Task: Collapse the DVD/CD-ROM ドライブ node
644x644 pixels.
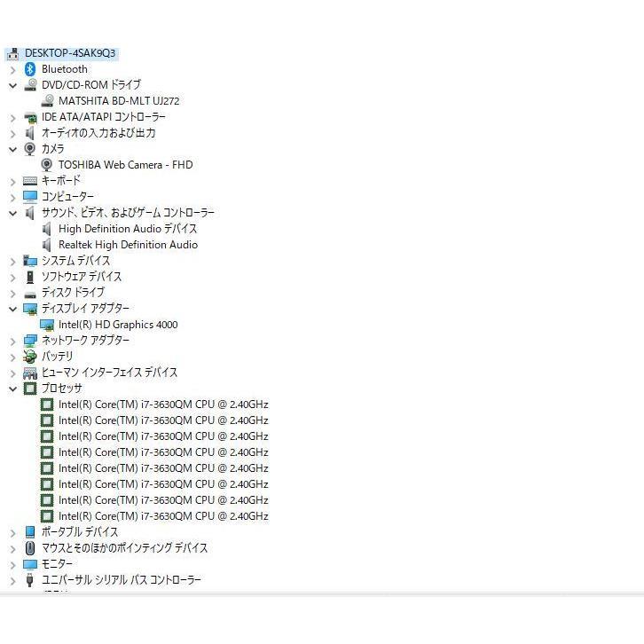Action: pos(12,85)
